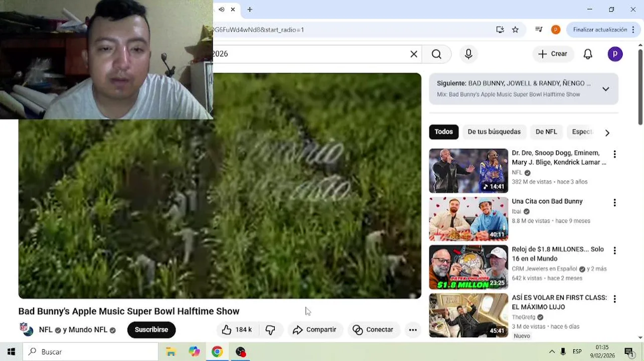Image resolution: width=644 pixels, height=361 pixels.
Task: Select the De tus búsquedas chip
Action: coord(494,132)
